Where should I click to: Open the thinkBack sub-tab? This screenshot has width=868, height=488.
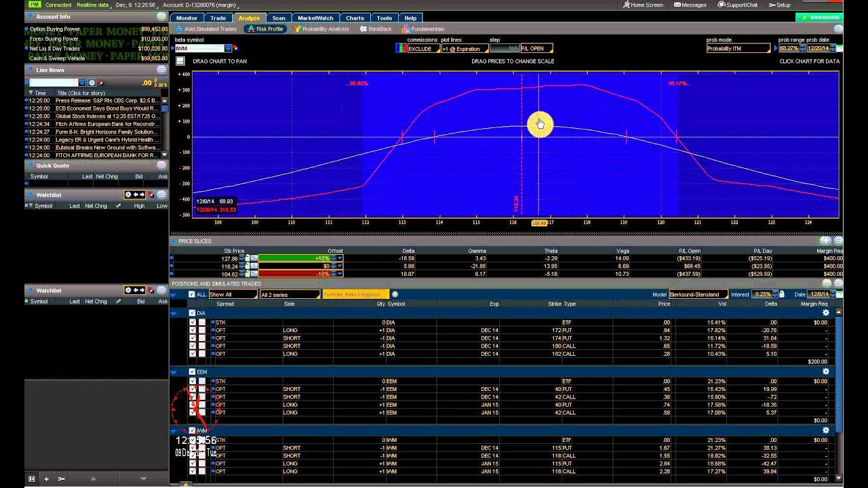coord(376,29)
